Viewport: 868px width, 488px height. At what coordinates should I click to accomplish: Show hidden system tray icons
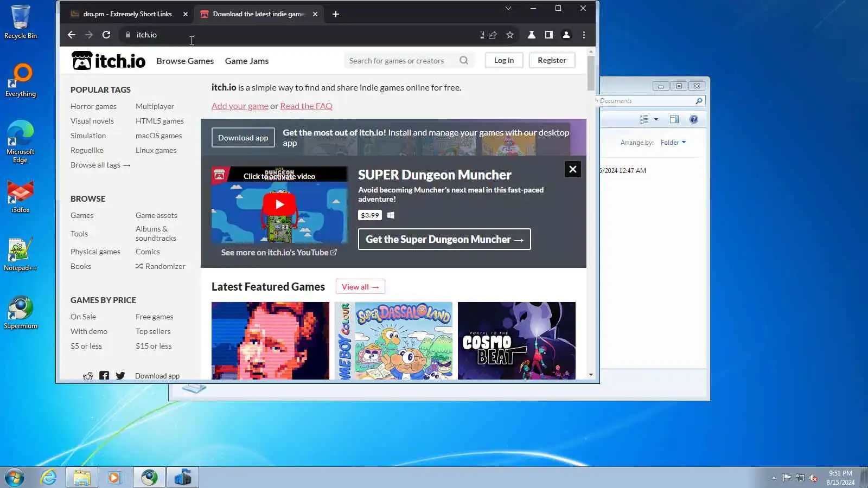pyautogui.click(x=774, y=478)
